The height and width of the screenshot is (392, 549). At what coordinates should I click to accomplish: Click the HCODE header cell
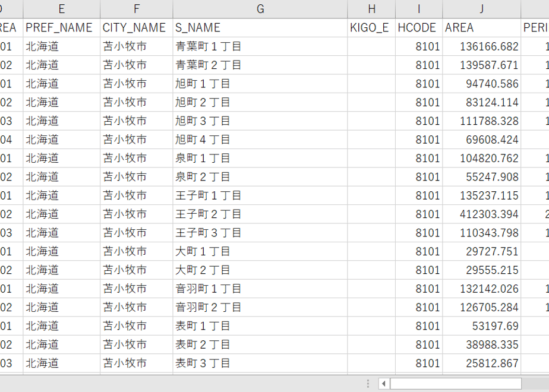(419, 28)
